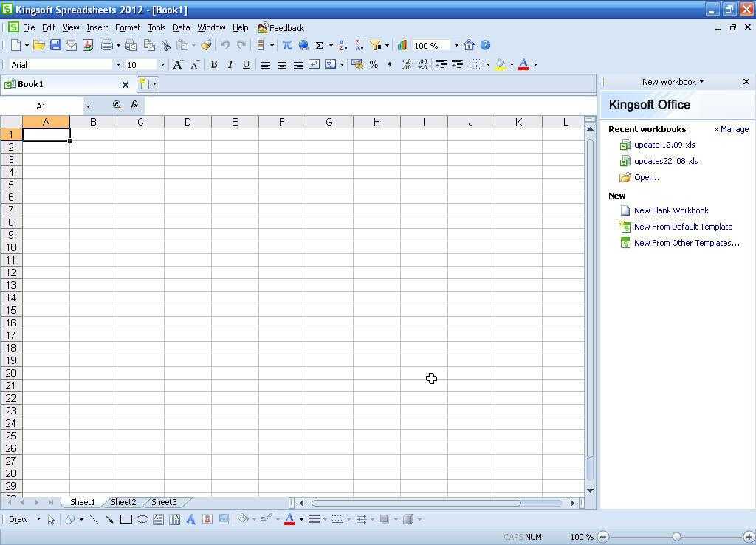Click New Blank Workbook link
The width and height of the screenshot is (756, 545).
[x=670, y=210]
